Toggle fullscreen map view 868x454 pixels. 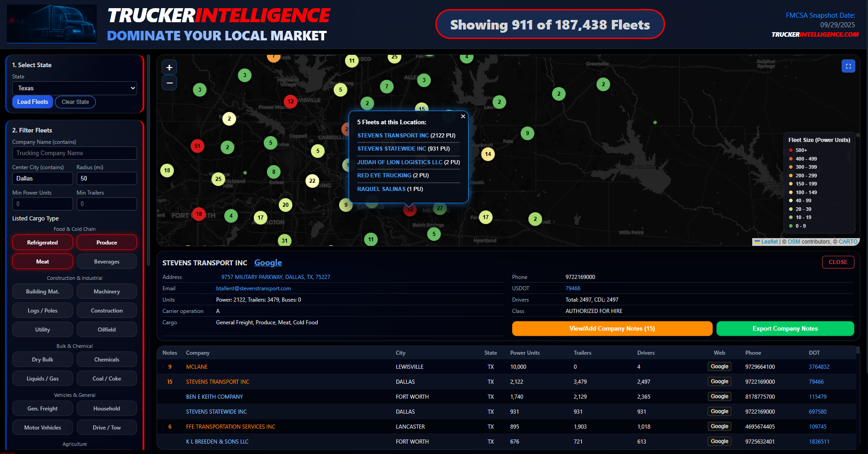pyautogui.click(x=848, y=66)
